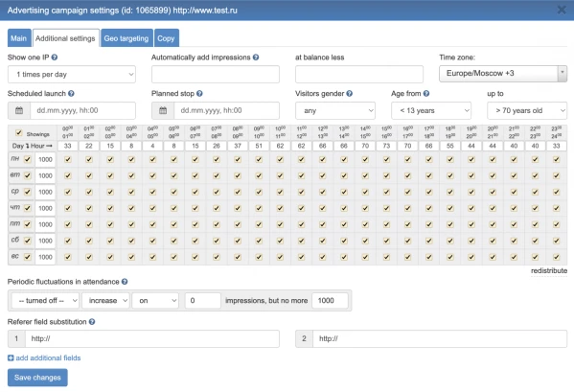The width and height of the screenshot is (574, 392).
Task: Uncheck вс row checkbox for hour 23-24
Action: point(556,257)
